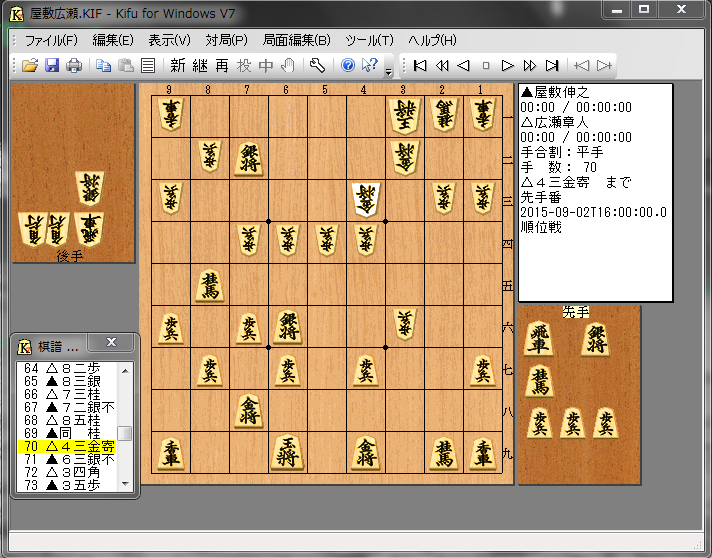Viewport: 712px width, 558px height.
Task: Print the game record using printer icon
Action: 74,65
